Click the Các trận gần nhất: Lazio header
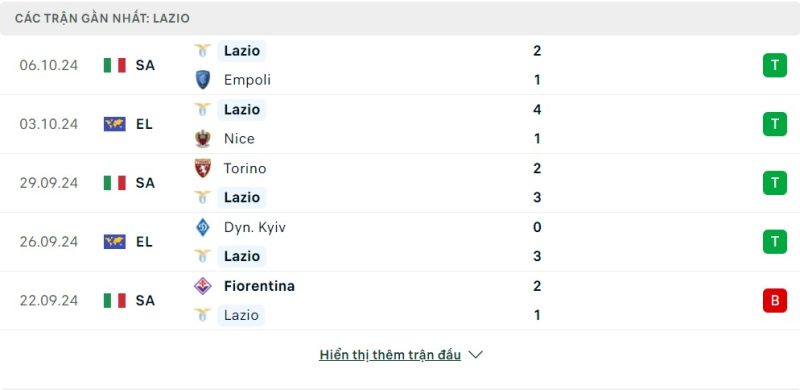This screenshot has height=390, width=800. [102, 18]
